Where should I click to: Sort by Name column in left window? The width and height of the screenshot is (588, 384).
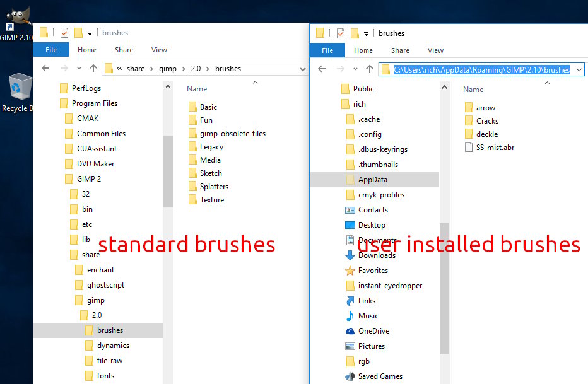[197, 89]
